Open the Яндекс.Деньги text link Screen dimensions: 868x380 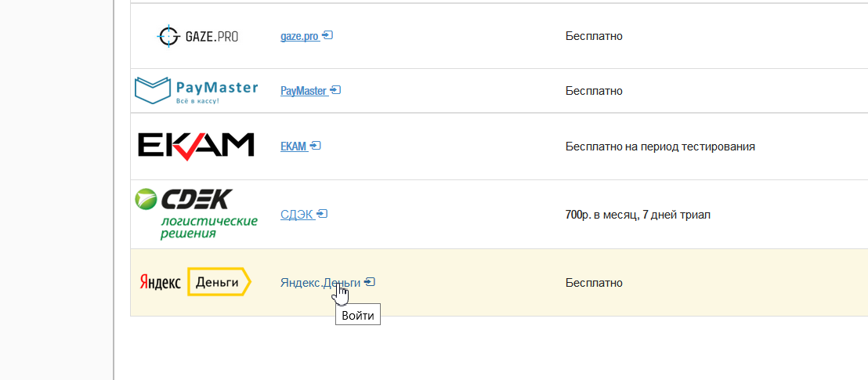320,283
